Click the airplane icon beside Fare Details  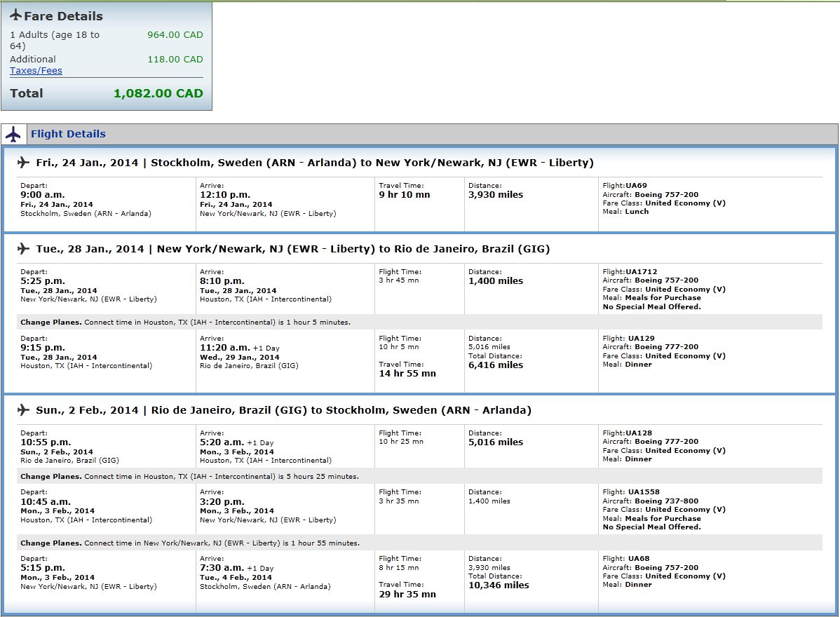pos(15,15)
